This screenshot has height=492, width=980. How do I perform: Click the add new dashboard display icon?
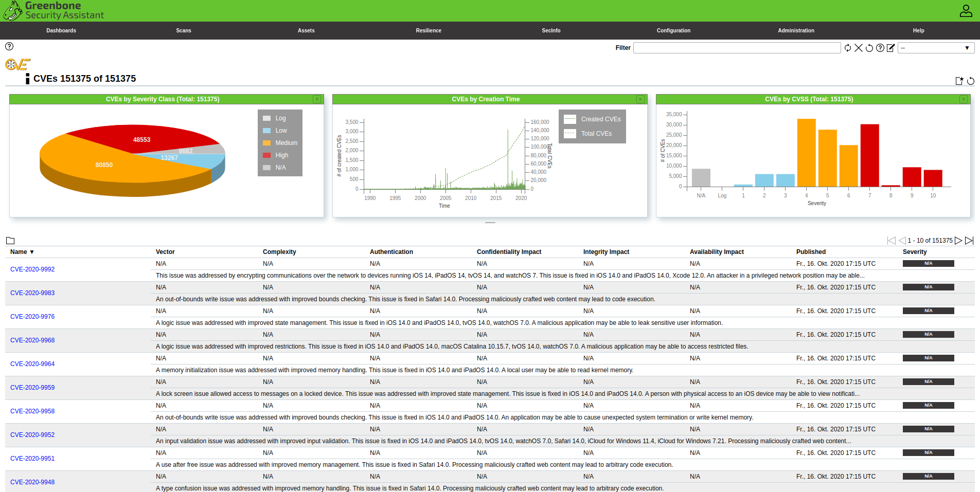[959, 81]
